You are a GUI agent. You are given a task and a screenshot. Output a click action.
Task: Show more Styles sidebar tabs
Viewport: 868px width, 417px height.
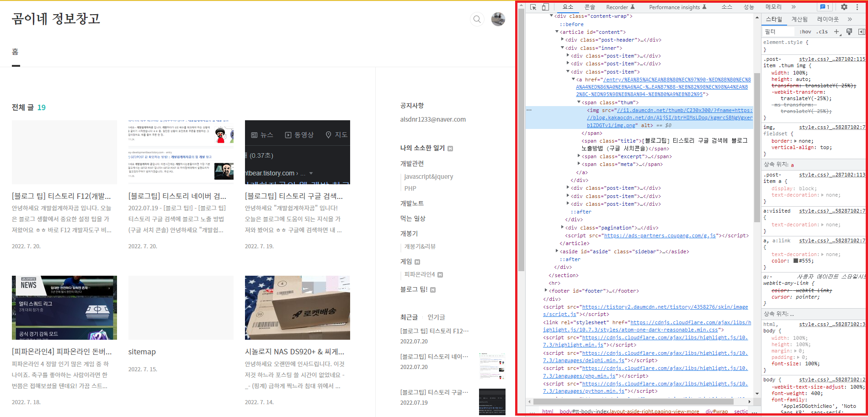[x=850, y=19]
